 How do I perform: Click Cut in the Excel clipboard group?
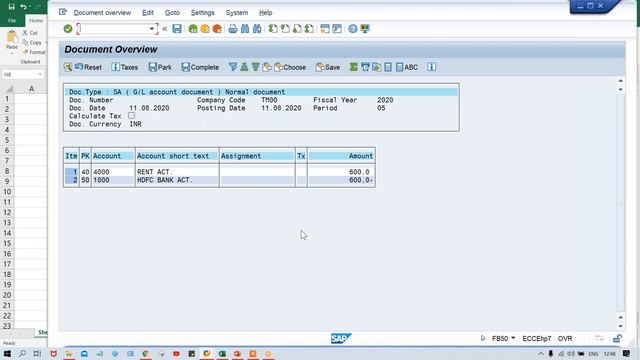(30, 33)
